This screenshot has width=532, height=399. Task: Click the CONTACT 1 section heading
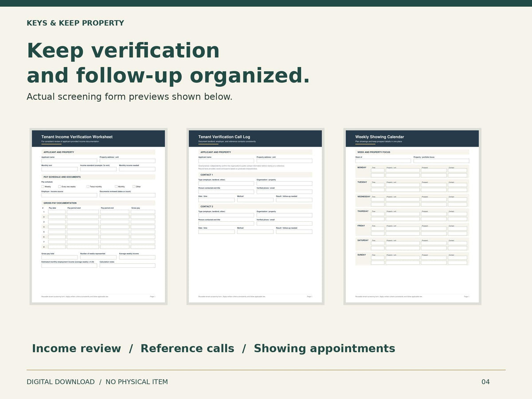pos(207,175)
